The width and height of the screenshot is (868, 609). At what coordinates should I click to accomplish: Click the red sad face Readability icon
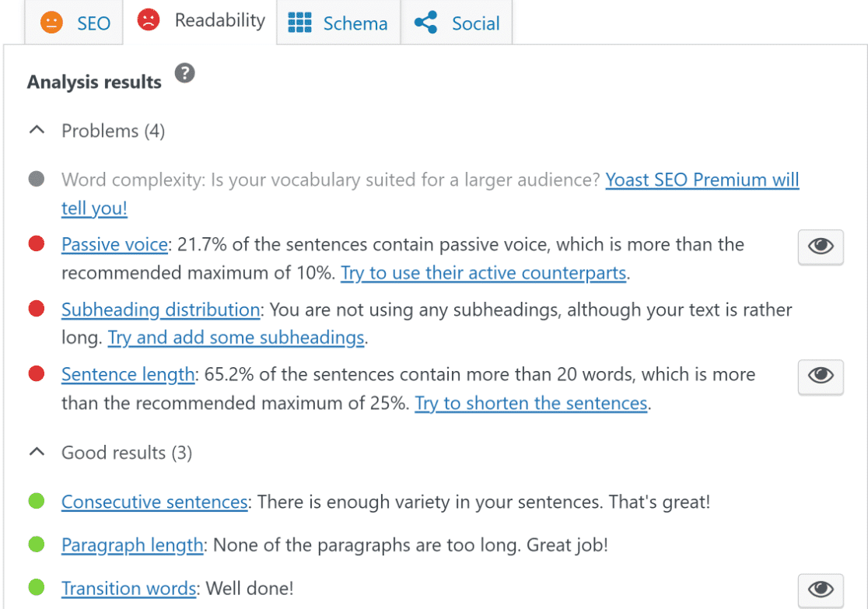click(x=149, y=20)
